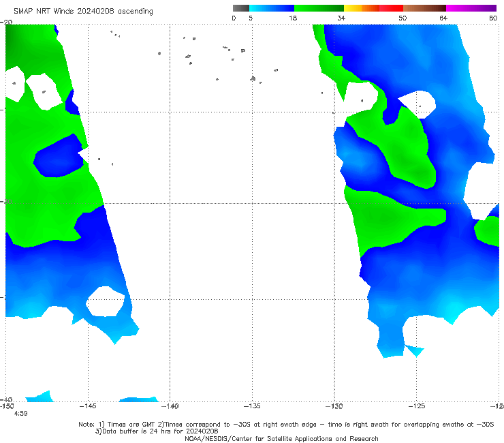Click the color scale label '18'

pyautogui.click(x=293, y=18)
